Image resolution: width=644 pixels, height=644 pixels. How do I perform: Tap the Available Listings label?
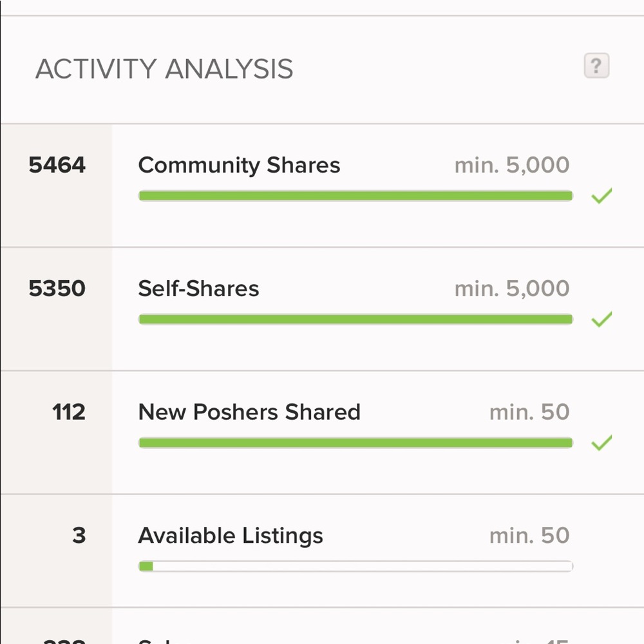coord(231,536)
